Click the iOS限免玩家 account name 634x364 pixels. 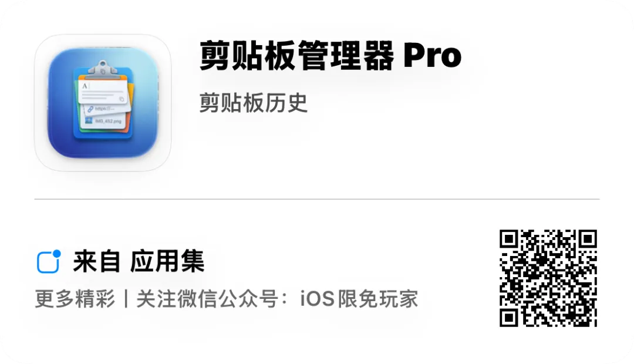coord(359,299)
